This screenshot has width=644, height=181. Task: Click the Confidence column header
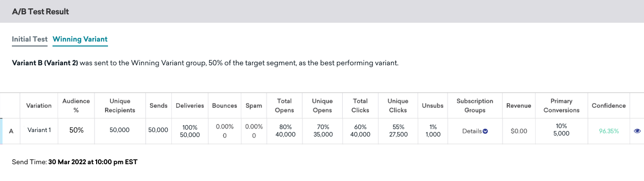click(608, 105)
